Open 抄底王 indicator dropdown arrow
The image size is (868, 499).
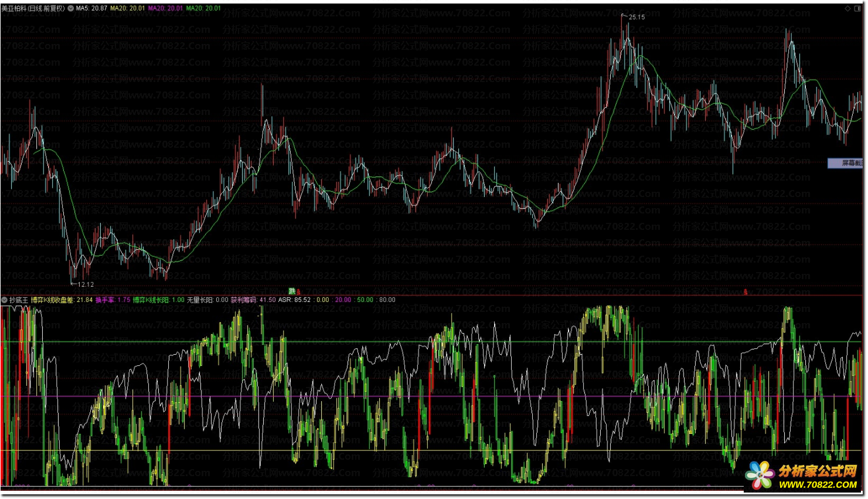tap(5, 300)
